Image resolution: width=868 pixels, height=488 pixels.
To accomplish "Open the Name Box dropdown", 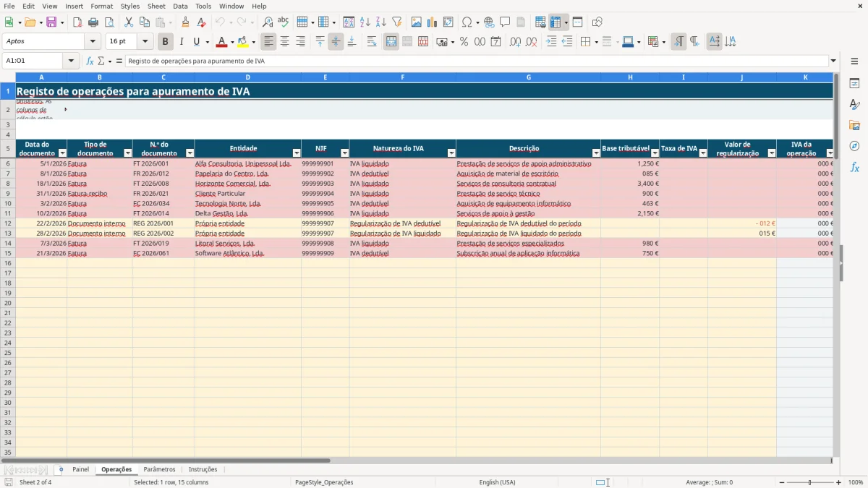I will [x=71, y=61].
